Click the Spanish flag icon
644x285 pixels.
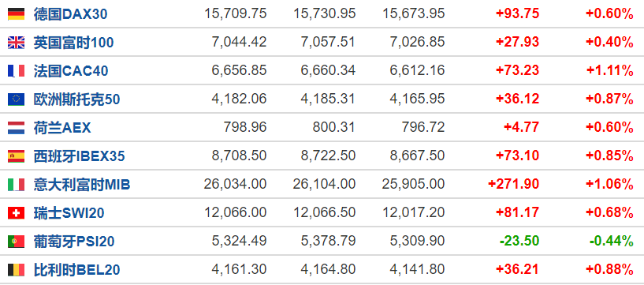coord(16,156)
